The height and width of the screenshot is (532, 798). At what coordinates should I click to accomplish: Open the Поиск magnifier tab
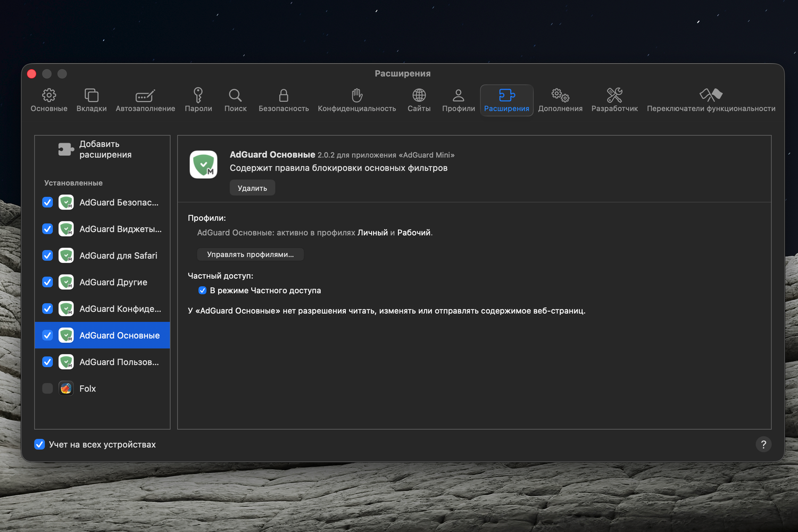235,100
